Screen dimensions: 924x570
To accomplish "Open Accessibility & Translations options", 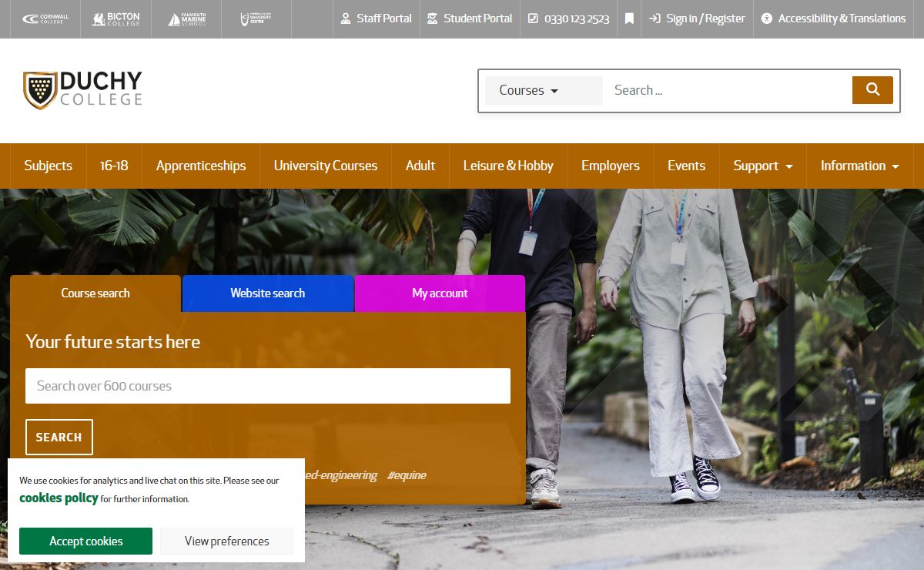I will (x=833, y=18).
